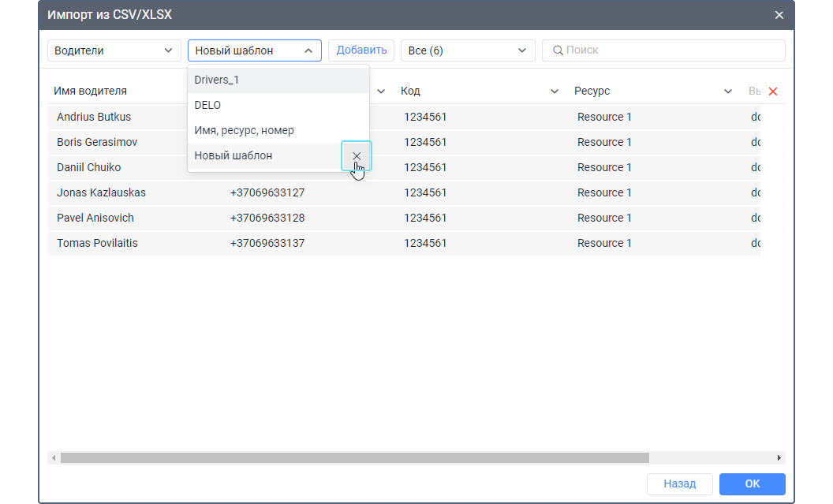Viewport: 833px width, 504px height.
Task: Select the 'Jonas Kazlauskas' row
Action: coord(101,192)
